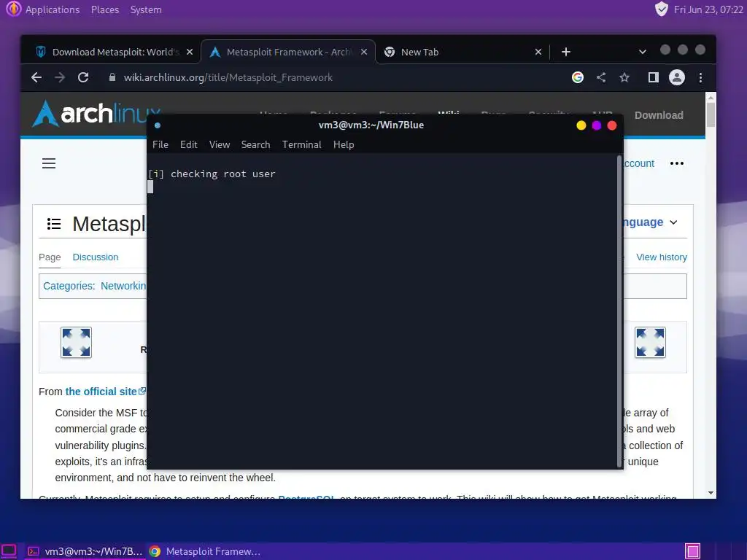Click "checking root user" terminal text

tap(223, 174)
